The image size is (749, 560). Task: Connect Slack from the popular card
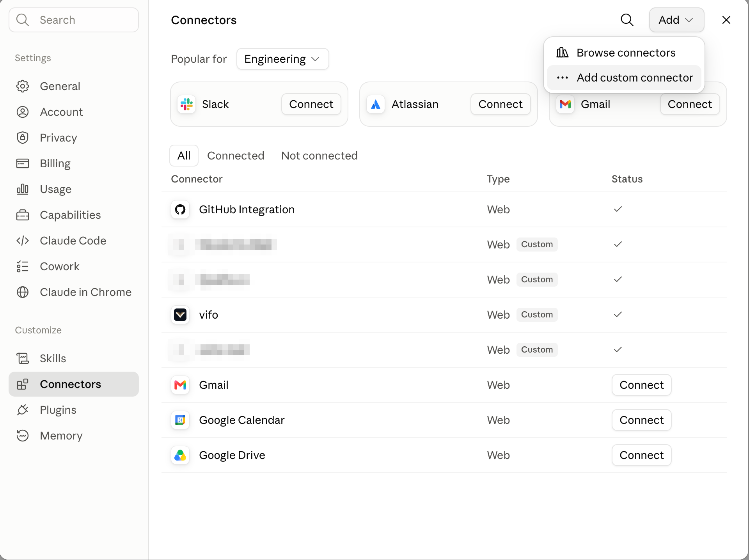pyautogui.click(x=311, y=104)
